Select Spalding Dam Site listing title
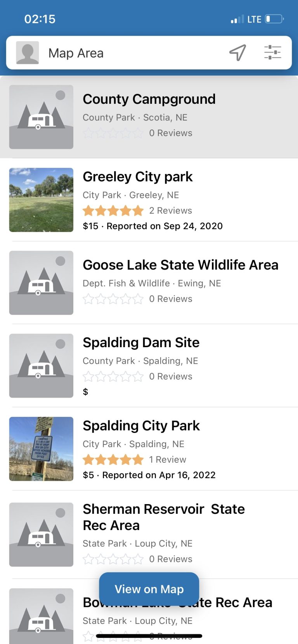298x644 pixels. 141,343
